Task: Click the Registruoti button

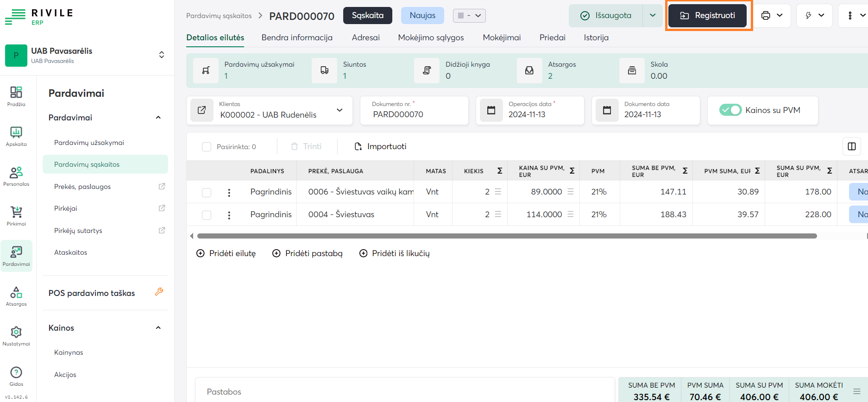Action: 707,15
